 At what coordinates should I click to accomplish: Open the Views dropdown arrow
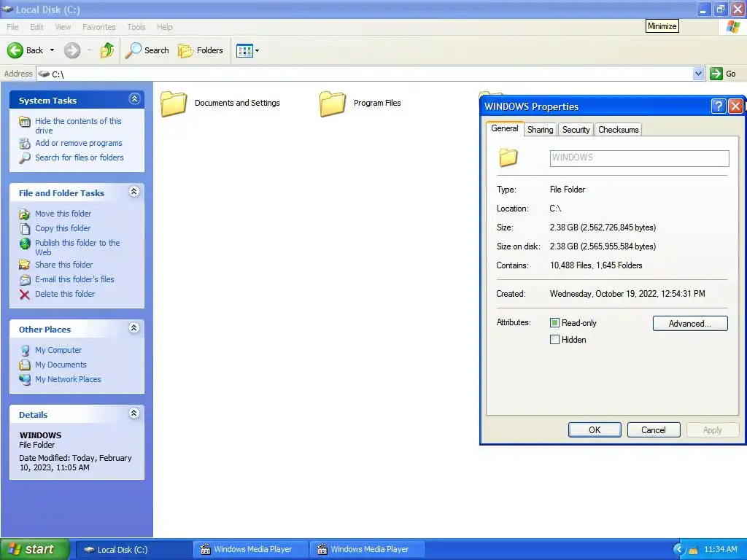pyautogui.click(x=258, y=50)
